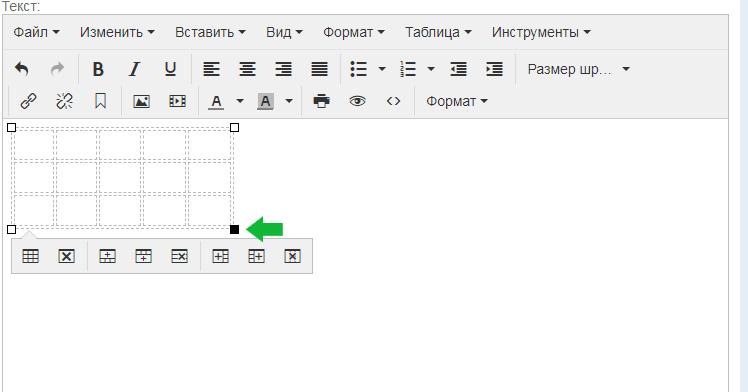The width and height of the screenshot is (748, 392).
Task: Apply the text color
Action: click(x=216, y=101)
